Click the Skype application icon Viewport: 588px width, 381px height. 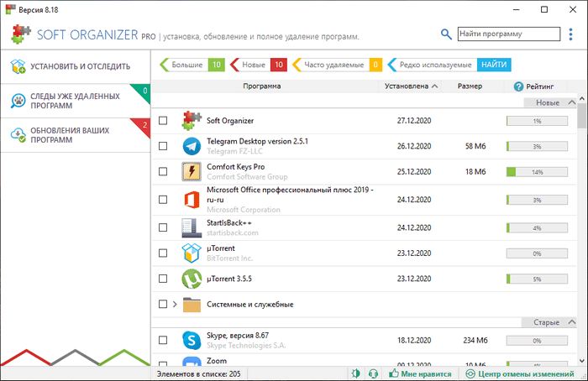192,340
